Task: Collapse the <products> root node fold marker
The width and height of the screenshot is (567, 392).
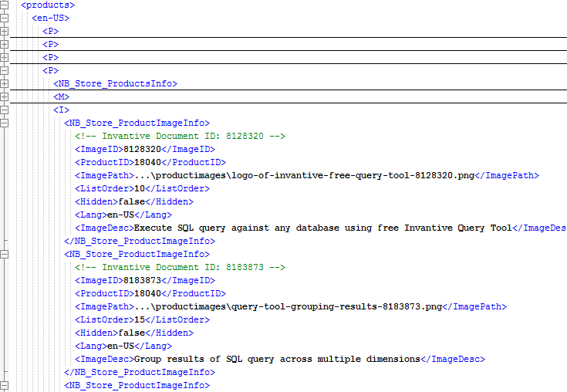Action: [4, 5]
